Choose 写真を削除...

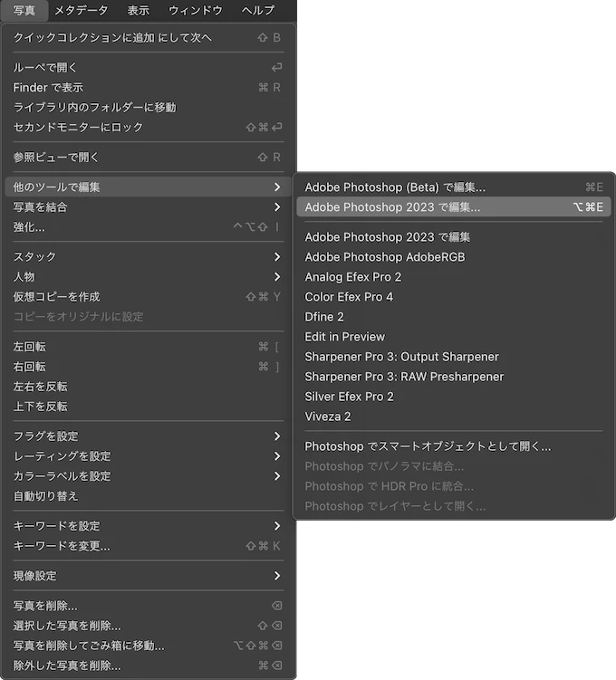click(149, 606)
